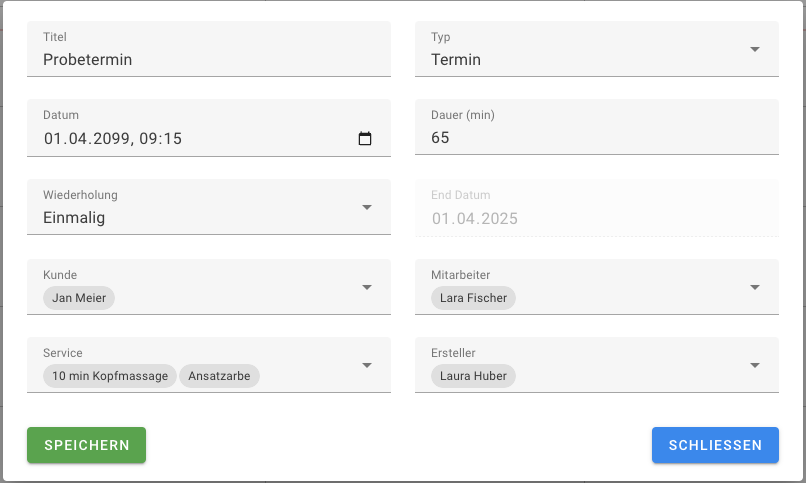This screenshot has width=806, height=483.
Task: Select the Laura Huber creator chip
Action: (x=473, y=376)
